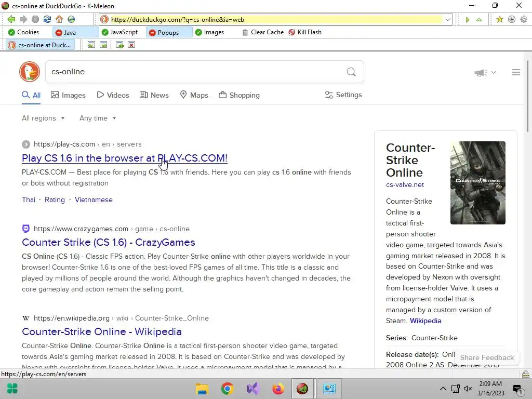Screen dimensions: 532x399
Task: Open File Explorer from the taskbar
Action: (202, 389)
